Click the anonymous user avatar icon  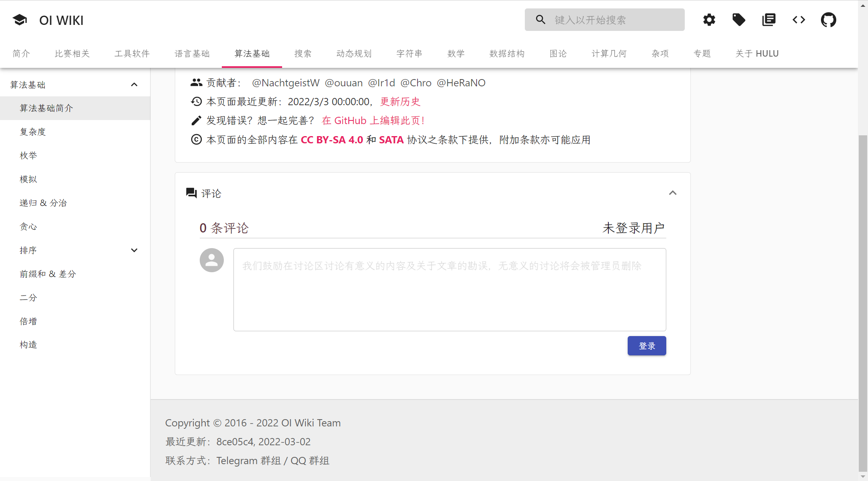[x=211, y=260]
